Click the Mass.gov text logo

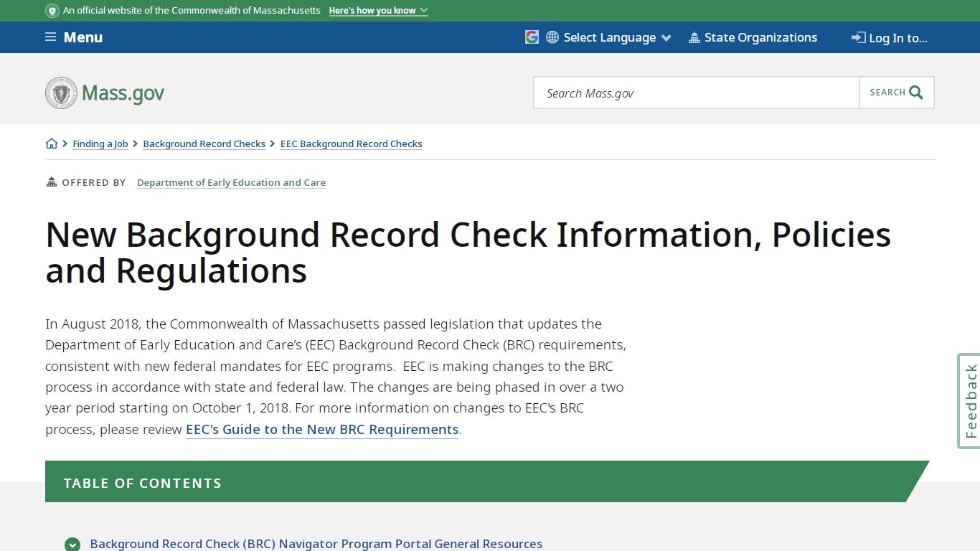[123, 93]
